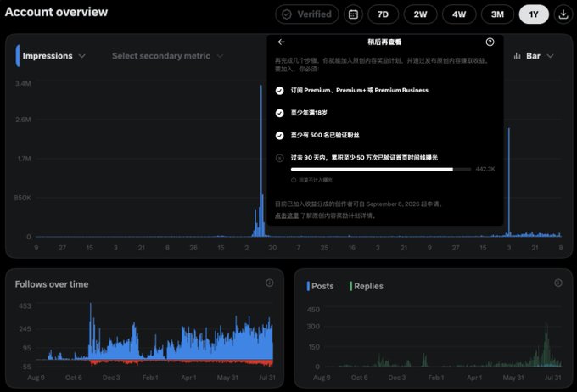Click the bar chart type icon
The width and height of the screenshot is (577, 392).
coord(518,56)
